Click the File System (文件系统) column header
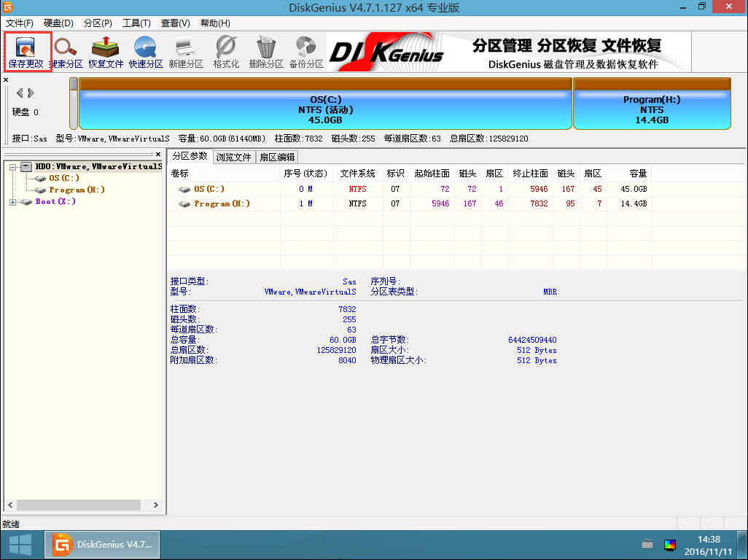Viewport: 748px width, 560px height. (x=358, y=174)
